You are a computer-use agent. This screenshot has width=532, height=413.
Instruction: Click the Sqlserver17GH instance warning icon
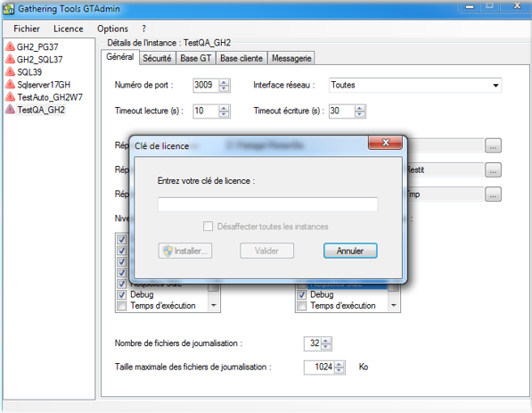coord(10,84)
